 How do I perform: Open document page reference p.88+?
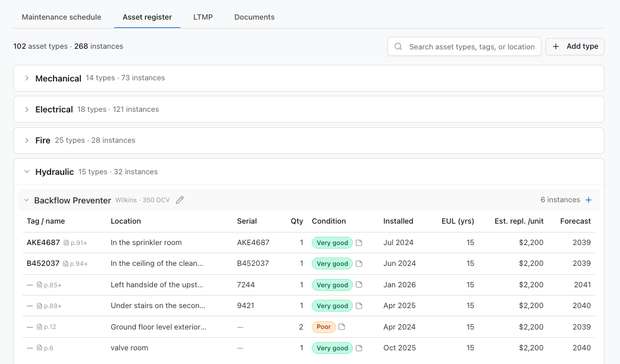(49, 306)
